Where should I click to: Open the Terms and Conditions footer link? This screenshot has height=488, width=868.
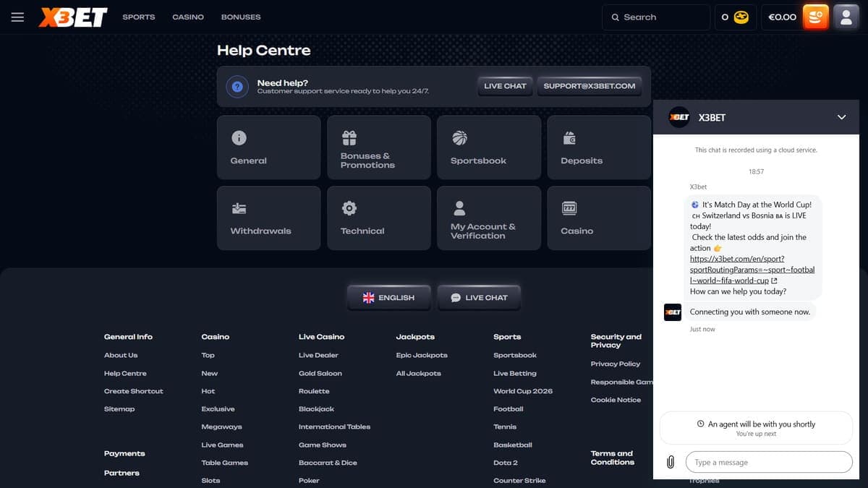(613, 458)
